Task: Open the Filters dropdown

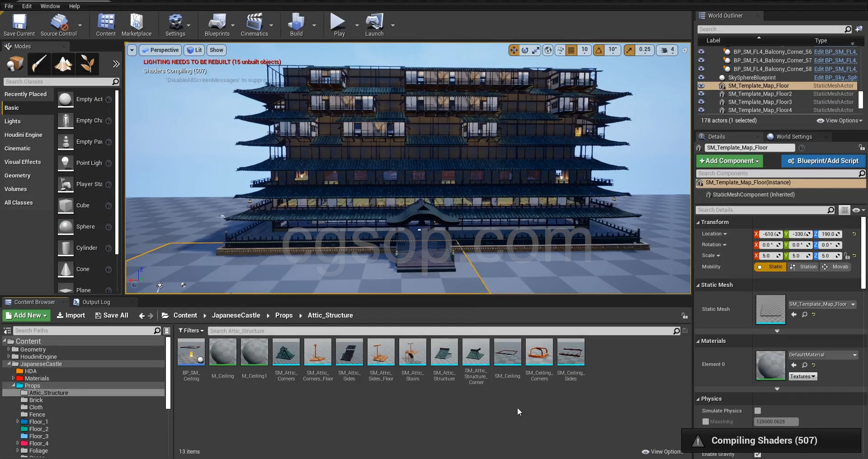Action: [x=191, y=331]
